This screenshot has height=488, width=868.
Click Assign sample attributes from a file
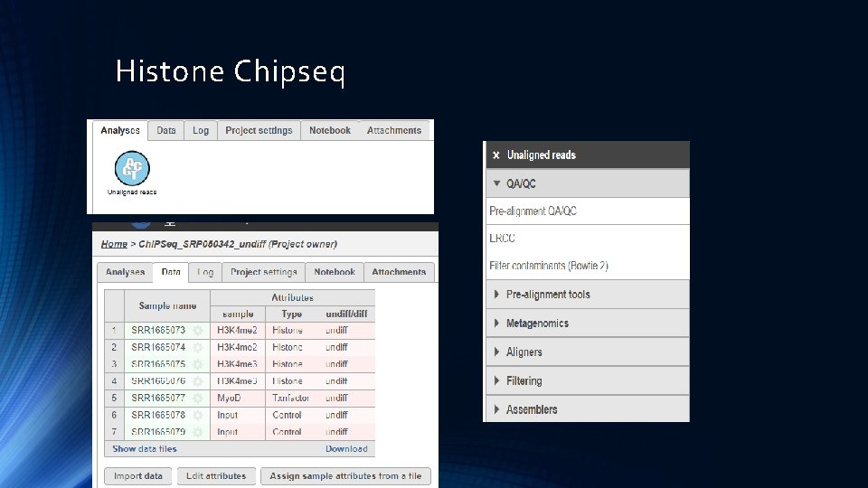pyautogui.click(x=345, y=476)
